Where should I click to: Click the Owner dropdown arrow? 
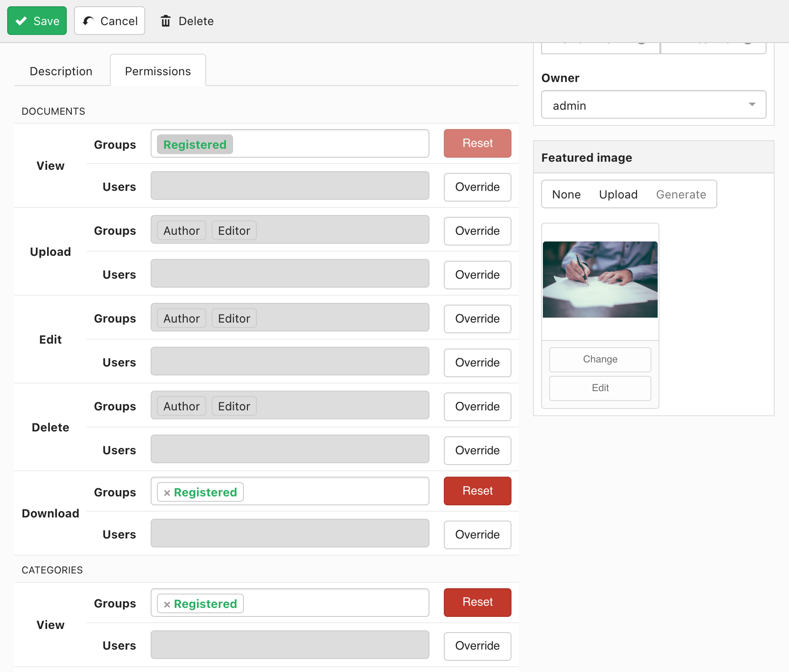coord(752,105)
